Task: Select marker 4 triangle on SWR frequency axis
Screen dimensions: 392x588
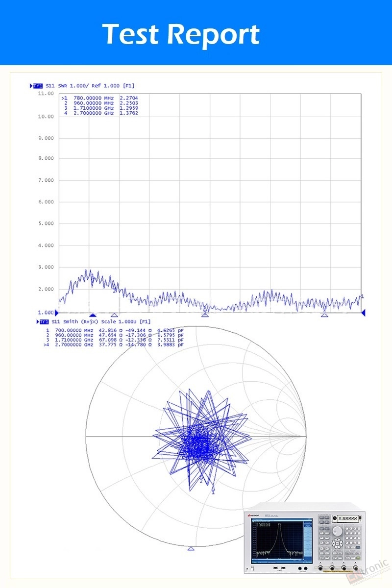Action: click(x=324, y=315)
